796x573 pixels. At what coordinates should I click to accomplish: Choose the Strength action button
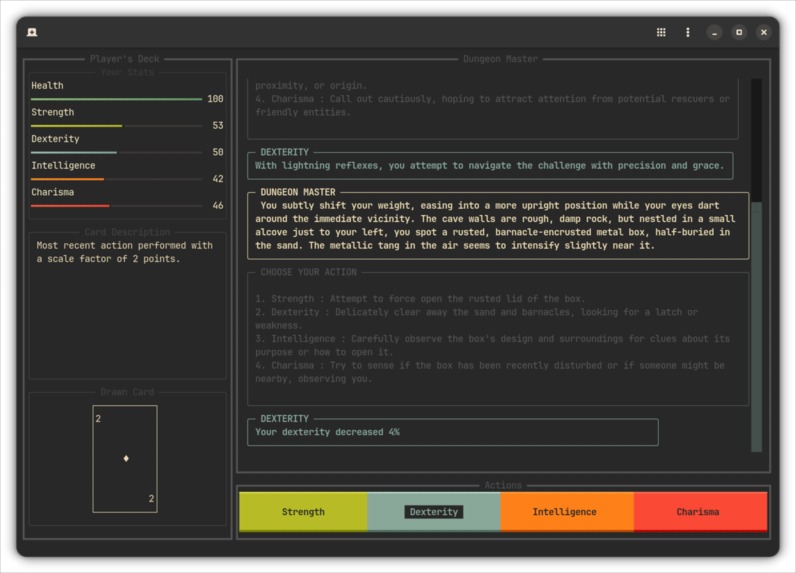tap(304, 512)
